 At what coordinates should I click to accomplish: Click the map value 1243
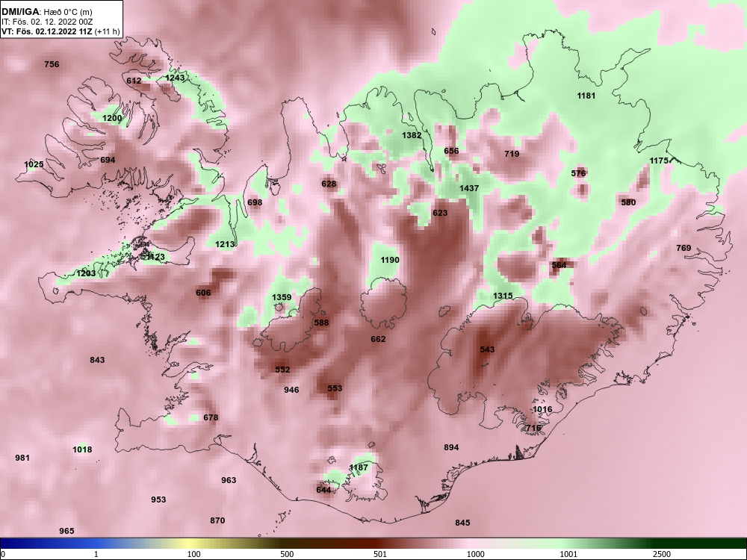(x=175, y=78)
